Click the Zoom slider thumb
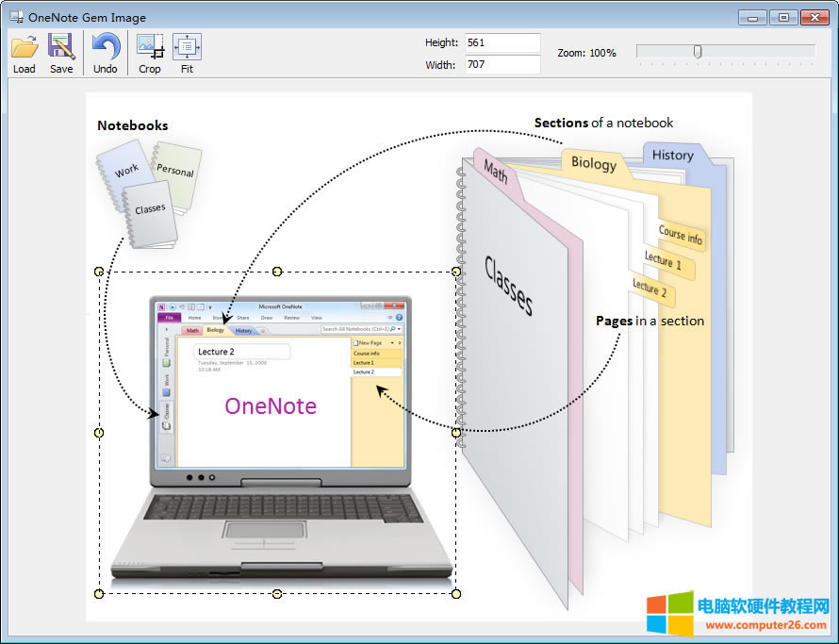 click(698, 52)
